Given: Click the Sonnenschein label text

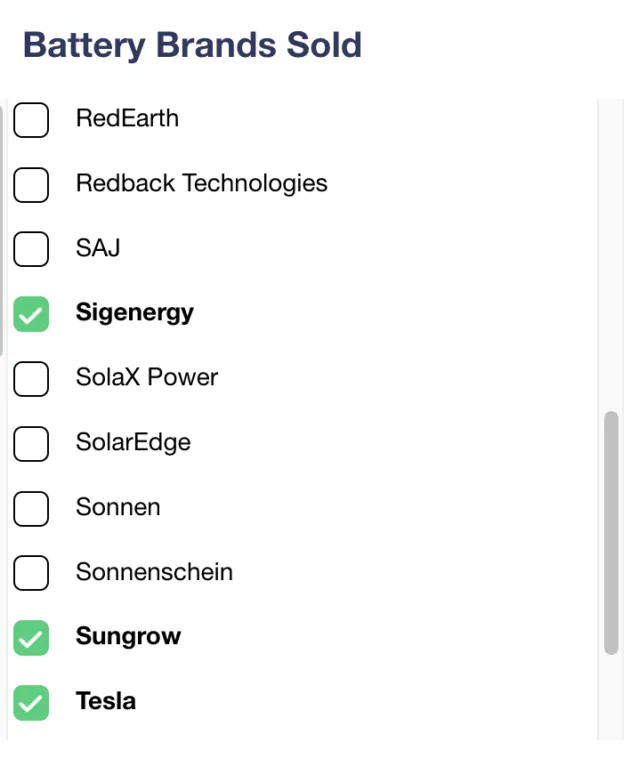Looking at the screenshot, I should pos(154,573).
